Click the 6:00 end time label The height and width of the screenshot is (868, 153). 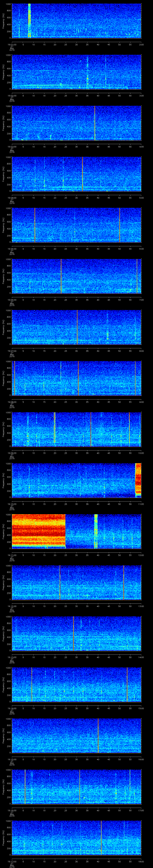141,249
